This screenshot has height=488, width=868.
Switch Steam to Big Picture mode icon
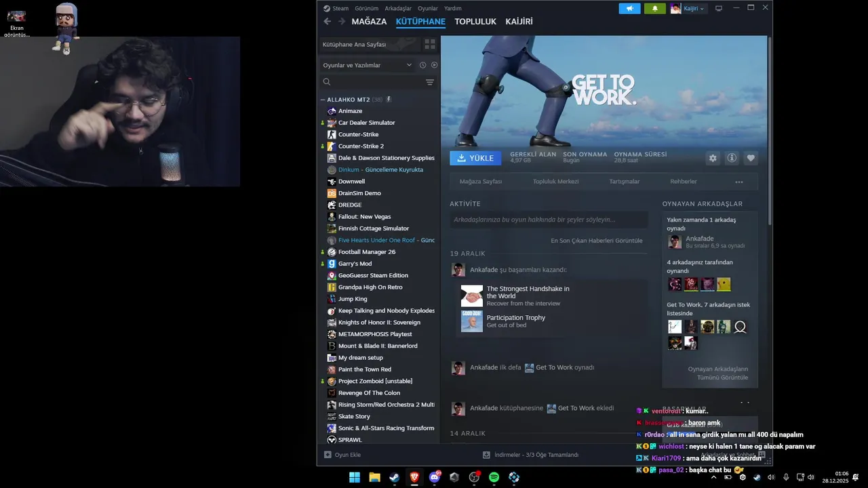coord(719,8)
